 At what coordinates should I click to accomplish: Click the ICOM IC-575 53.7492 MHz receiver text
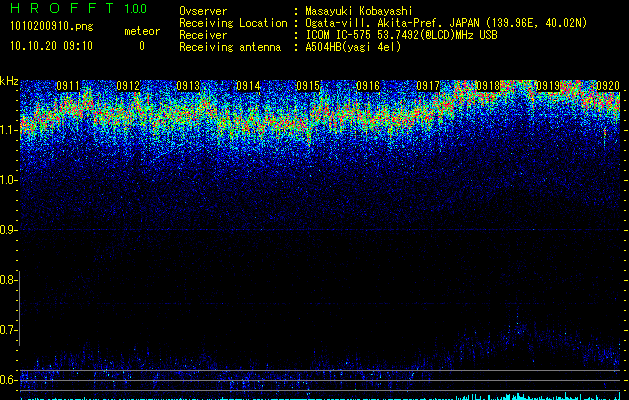[401, 35]
